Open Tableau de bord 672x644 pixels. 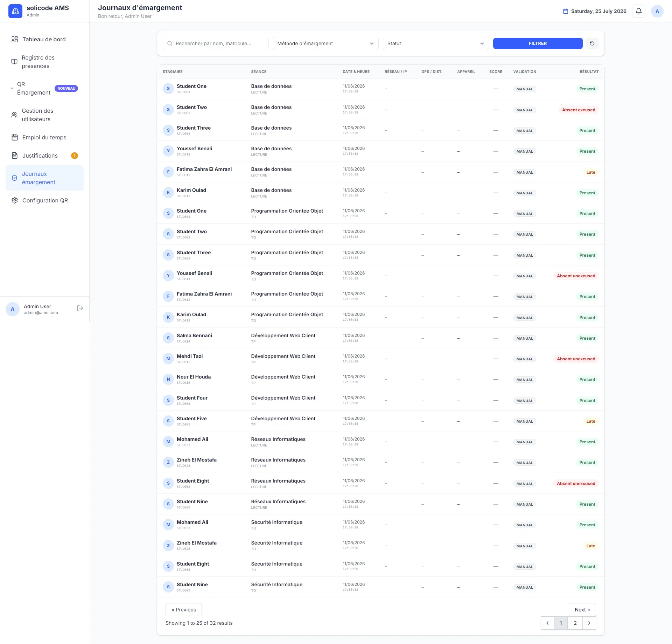tap(44, 39)
